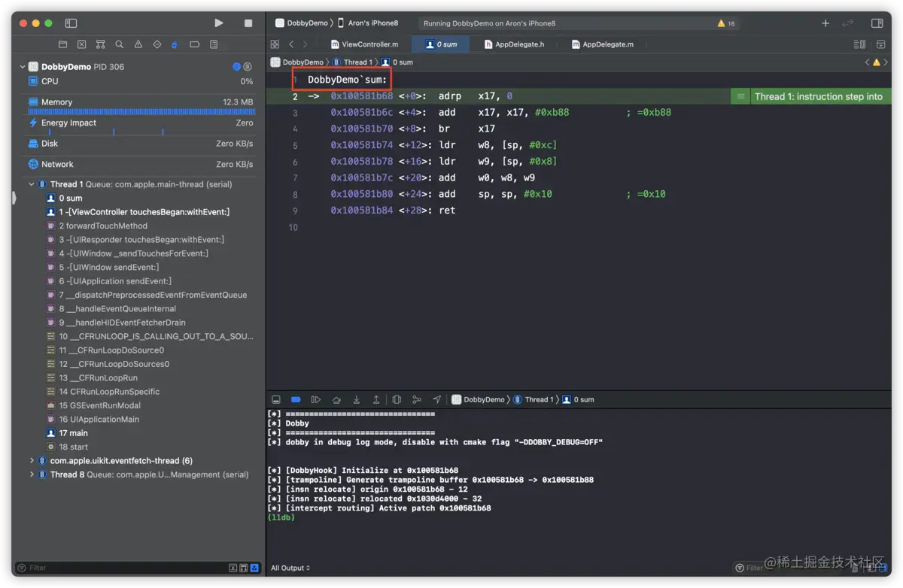Click the Simulate Location arrow icon
Screen dimensions: 903x588
pos(436,399)
